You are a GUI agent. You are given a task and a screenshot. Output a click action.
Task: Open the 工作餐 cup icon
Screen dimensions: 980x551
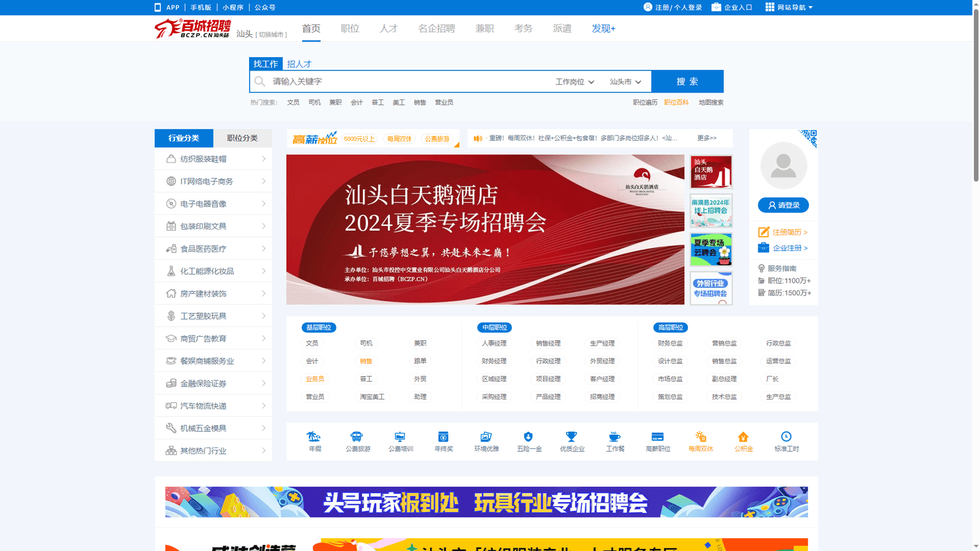615,437
